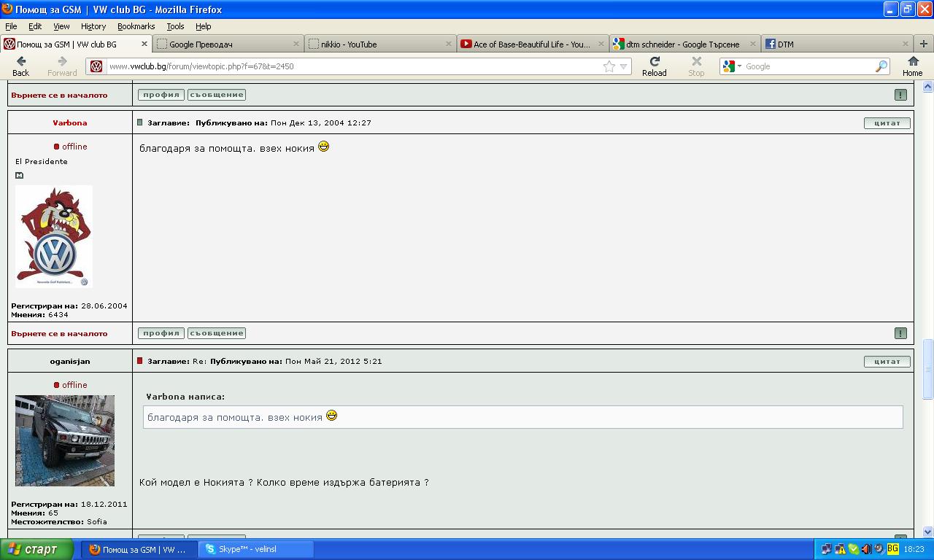Click the search magnifier icon

coord(881,66)
